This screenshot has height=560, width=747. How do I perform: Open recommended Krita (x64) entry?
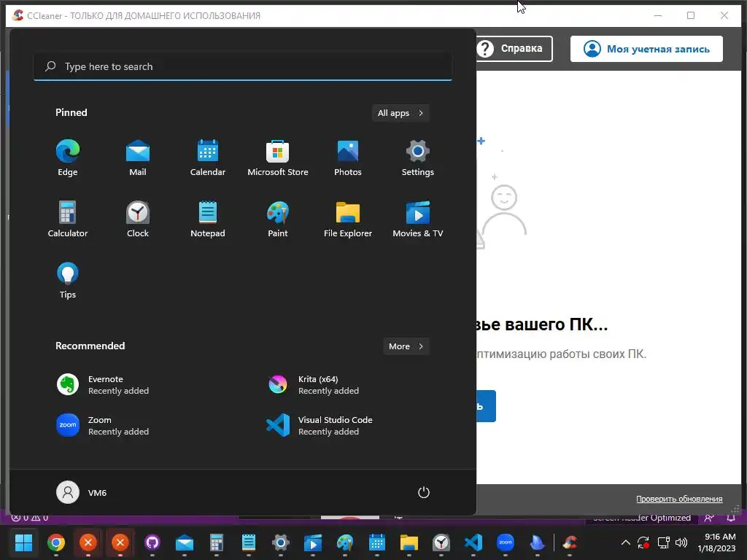[348, 385]
